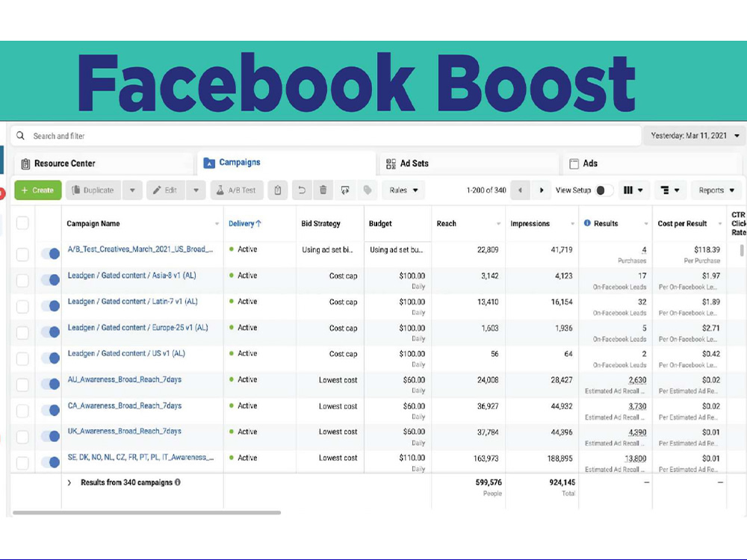The image size is (747, 560).
Task: Expand Results from 340 campaigns row
Action: click(69, 482)
